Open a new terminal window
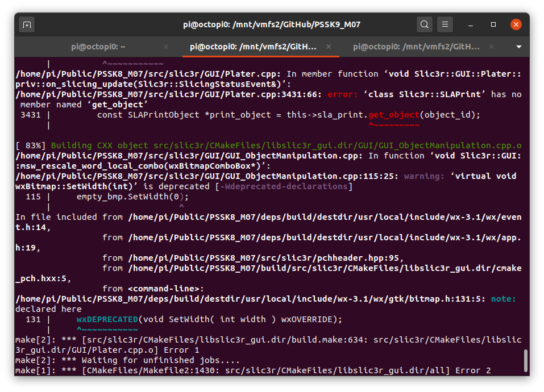544x392 pixels. [26, 24]
